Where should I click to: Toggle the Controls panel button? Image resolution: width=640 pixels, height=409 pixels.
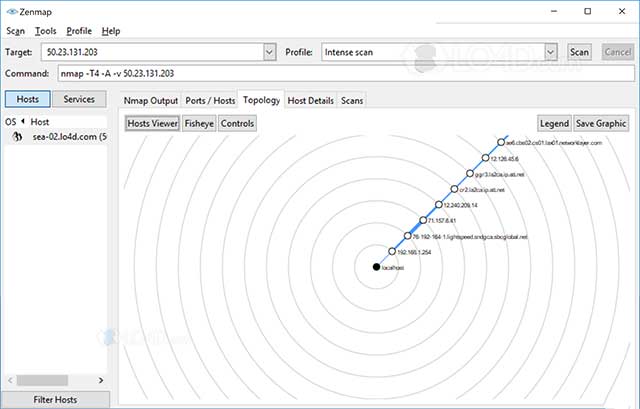(237, 123)
